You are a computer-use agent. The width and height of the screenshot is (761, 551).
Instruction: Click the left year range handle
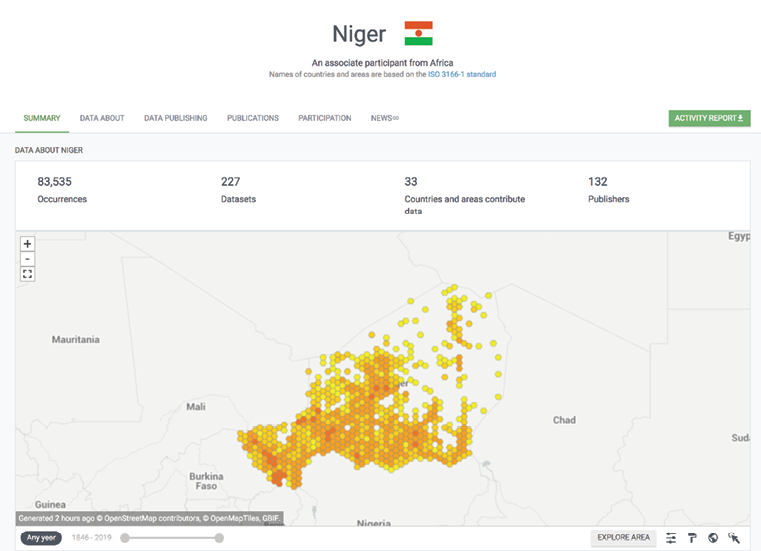125,538
